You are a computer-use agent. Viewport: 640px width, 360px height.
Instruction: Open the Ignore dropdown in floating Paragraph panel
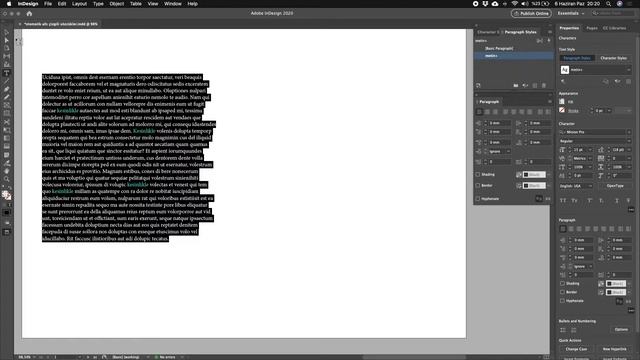[499, 151]
